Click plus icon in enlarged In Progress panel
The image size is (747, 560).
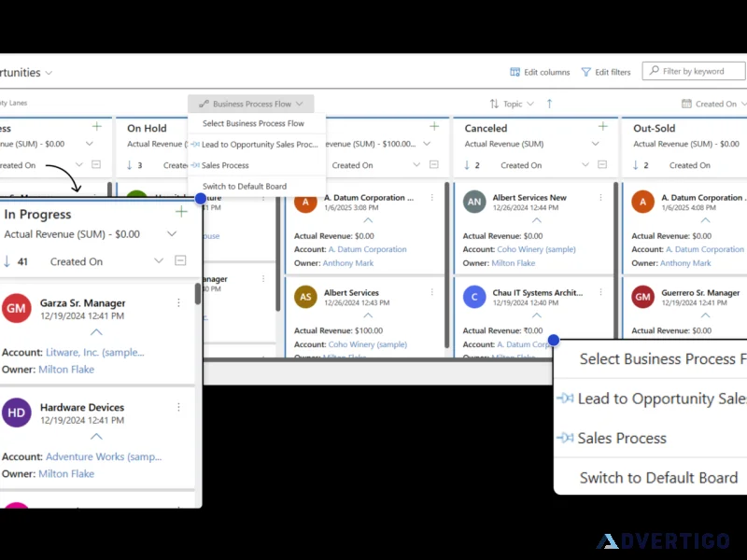pyautogui.click(x=181, y=212)
